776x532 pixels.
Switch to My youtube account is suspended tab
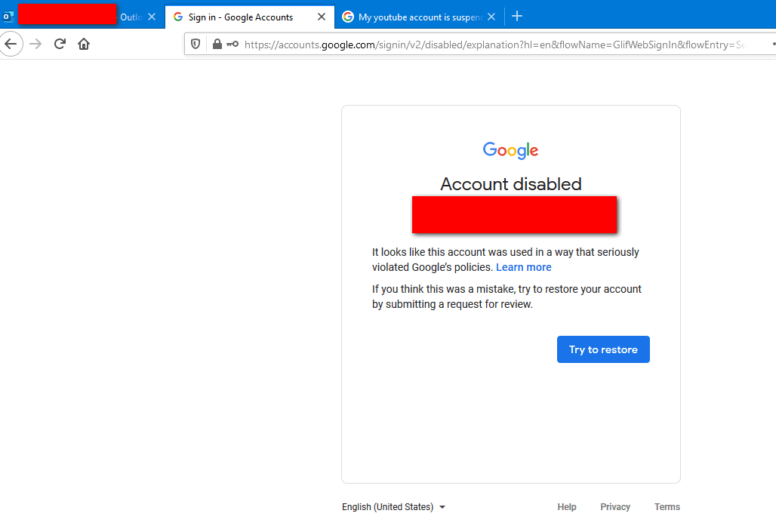[x=420, y=17]
